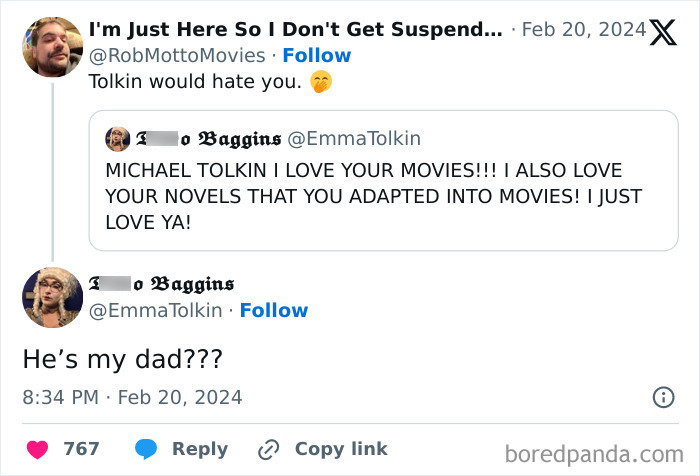Click the Reply button label
This screenshot has width=700, height=476.
tap(200, 449)
